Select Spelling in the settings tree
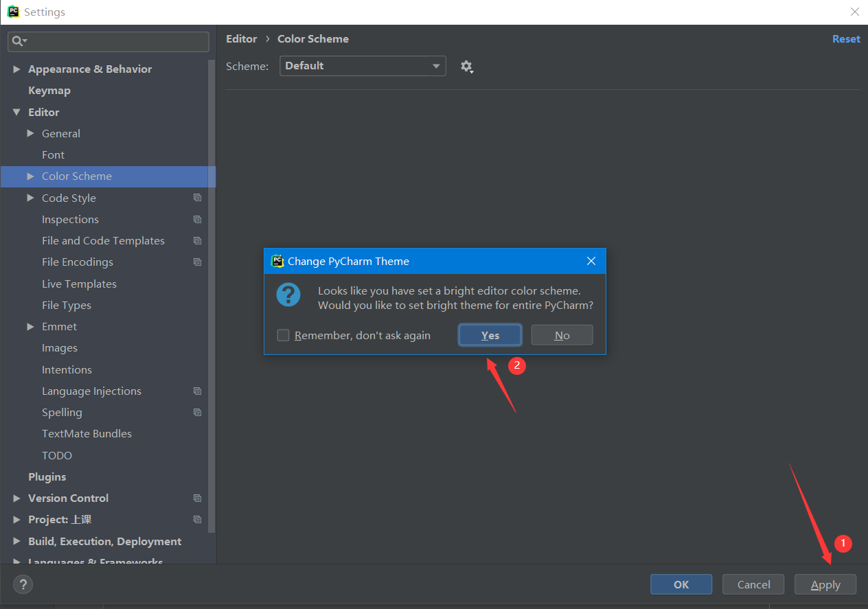868x609 pixels. [62, 413]
